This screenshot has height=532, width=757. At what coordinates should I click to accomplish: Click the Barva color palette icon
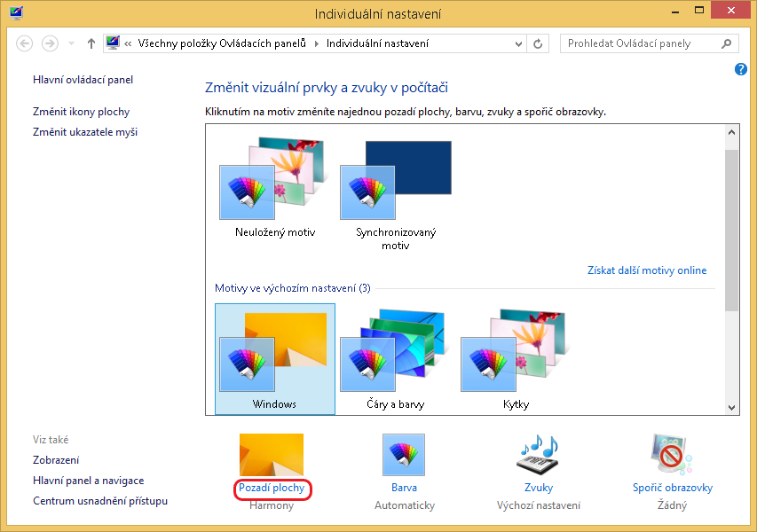coord(404,455)
